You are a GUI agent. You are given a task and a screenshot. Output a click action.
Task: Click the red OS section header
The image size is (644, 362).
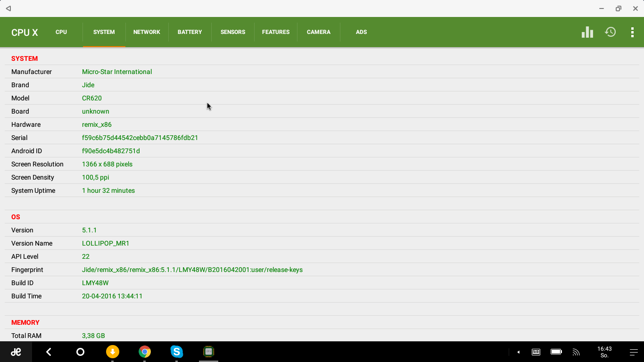16,217
